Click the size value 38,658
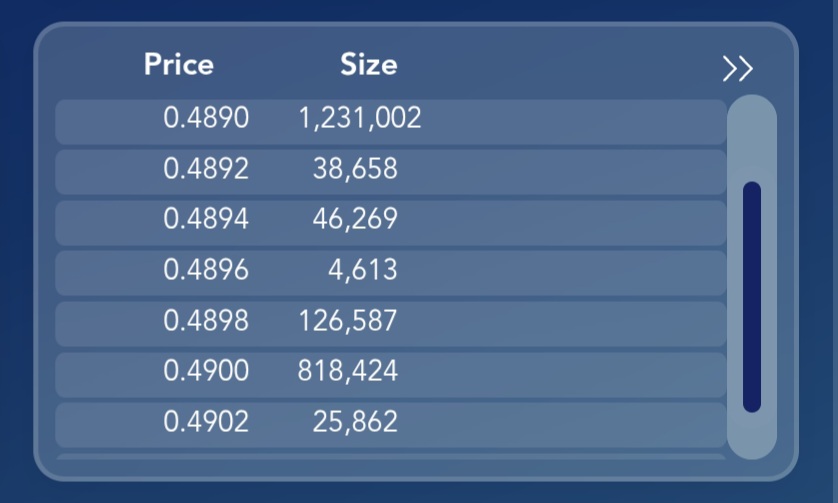Image resolution: width=838 pixels, height=503 pixels. click(x=355, y=168)
